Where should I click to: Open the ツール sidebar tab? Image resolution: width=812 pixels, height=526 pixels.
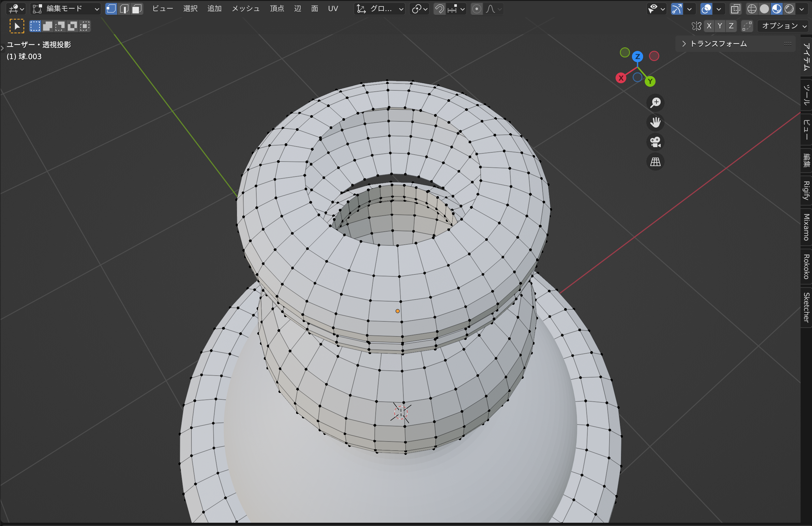pos(806,95)
